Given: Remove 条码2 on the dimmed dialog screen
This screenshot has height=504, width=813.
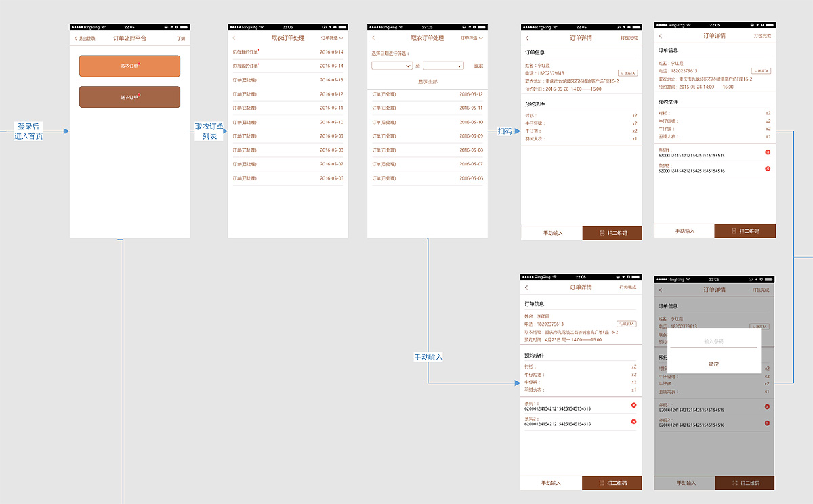Looking at the screenshot, I should point(767,423).
